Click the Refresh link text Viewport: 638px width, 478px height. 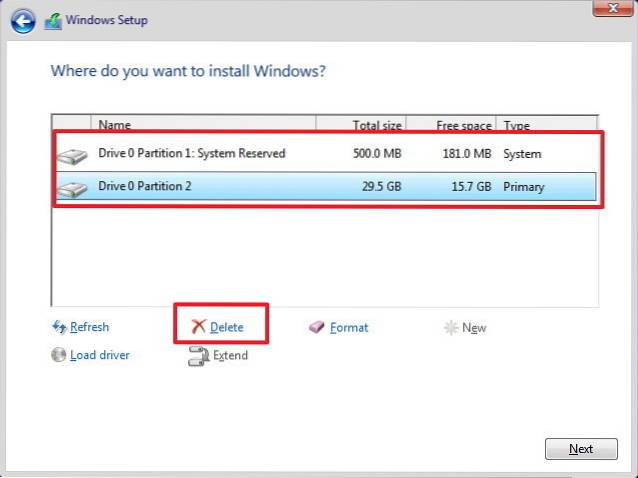pyautogui.click(x=90, y=327)
